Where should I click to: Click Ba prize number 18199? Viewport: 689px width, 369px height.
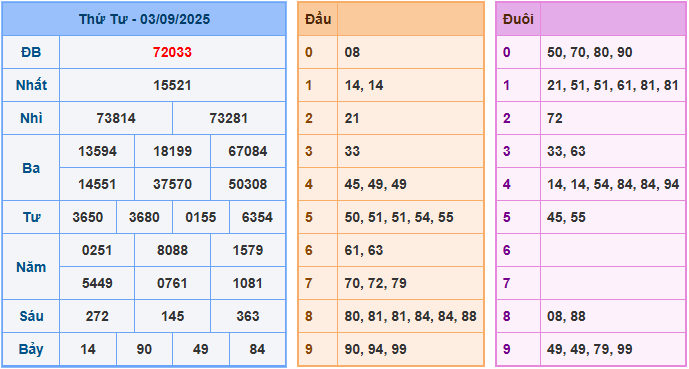coord(172,151)
